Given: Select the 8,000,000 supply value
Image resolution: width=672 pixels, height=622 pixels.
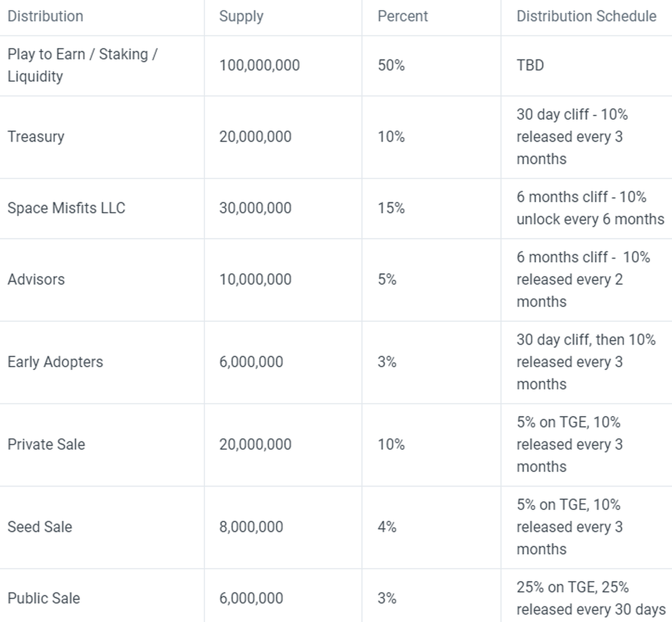Looking at the screenshot, I should click(251, 527).
